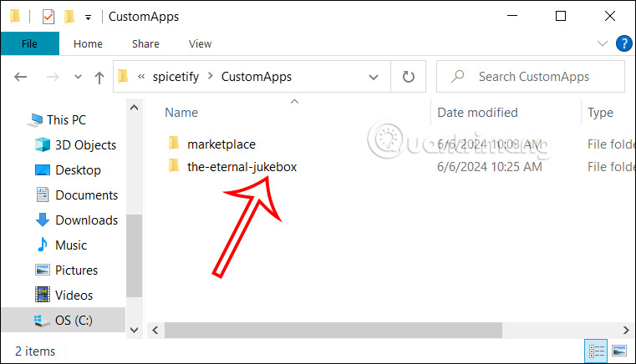Go back with the left arrow
The image size is (636, 364).
(20, 77)
